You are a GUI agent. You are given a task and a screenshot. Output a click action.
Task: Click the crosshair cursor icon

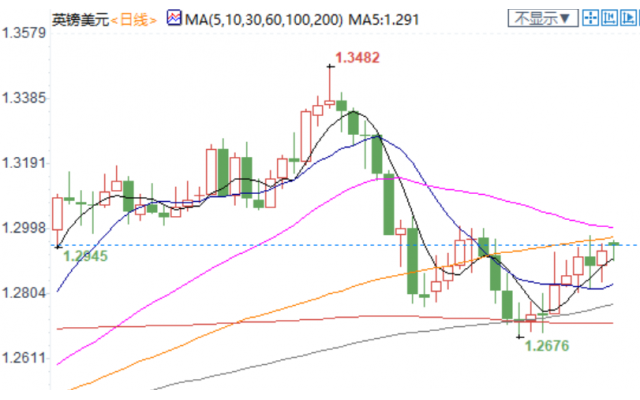point(590,18)
